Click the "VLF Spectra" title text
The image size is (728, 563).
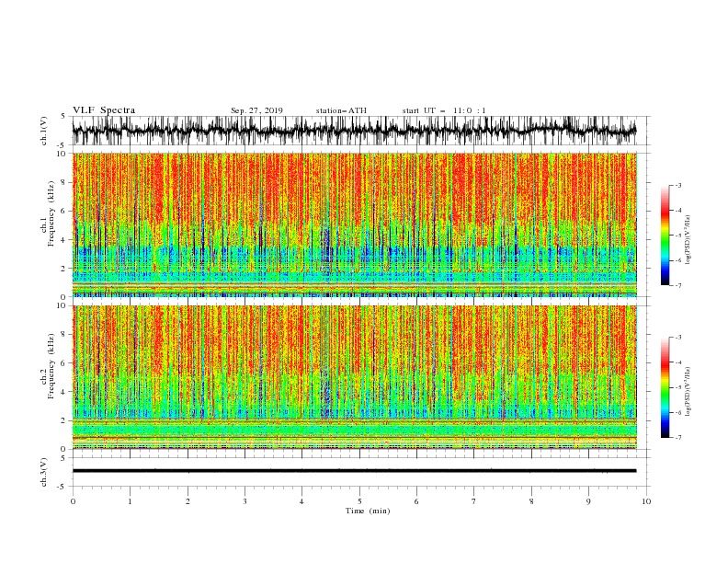(104, 110)
